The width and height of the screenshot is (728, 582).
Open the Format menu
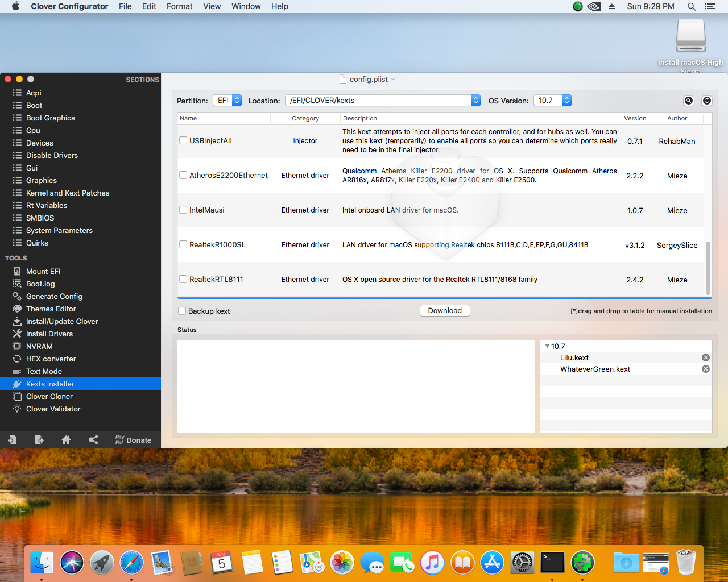click(x=179, y=6)
